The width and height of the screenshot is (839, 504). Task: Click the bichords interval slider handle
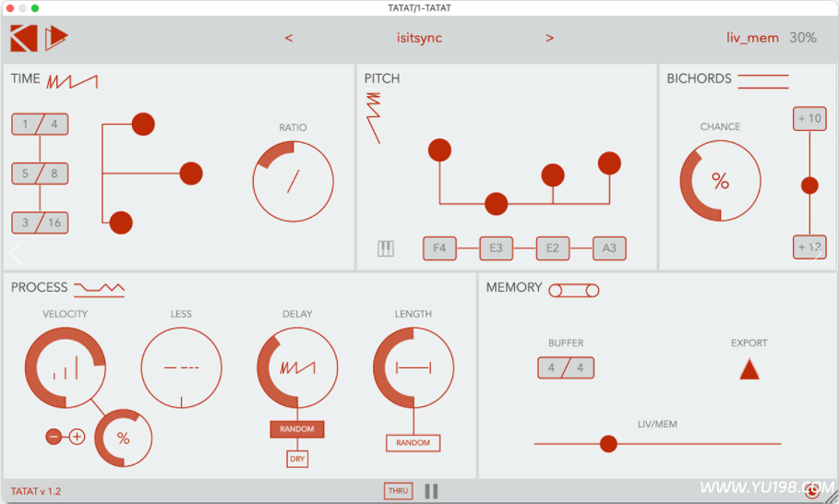tap(809, 186)
